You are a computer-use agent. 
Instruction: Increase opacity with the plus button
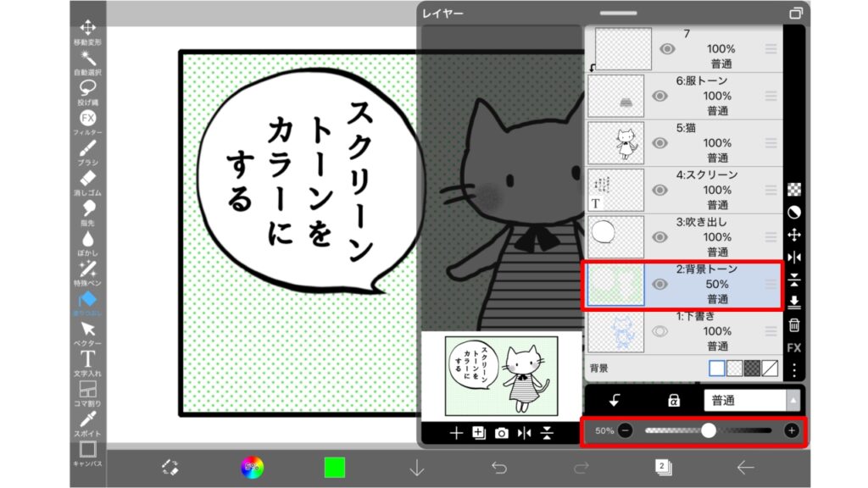(792, 430)
